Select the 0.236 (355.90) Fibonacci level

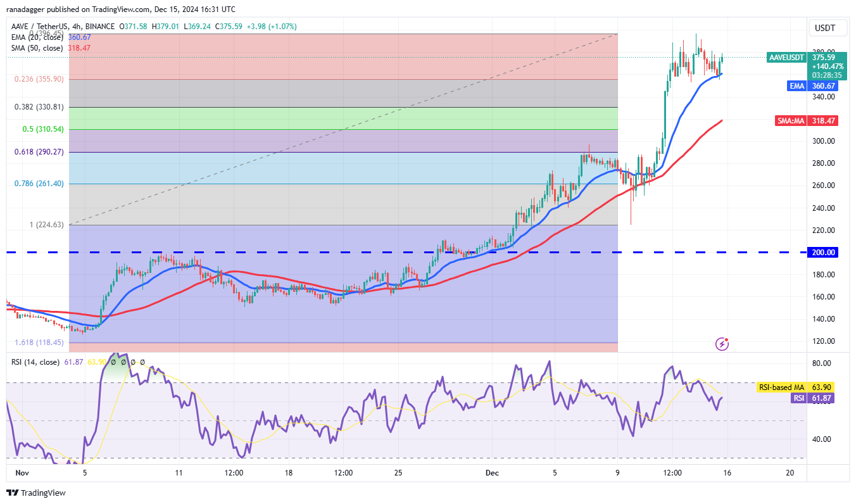(37, 79)
